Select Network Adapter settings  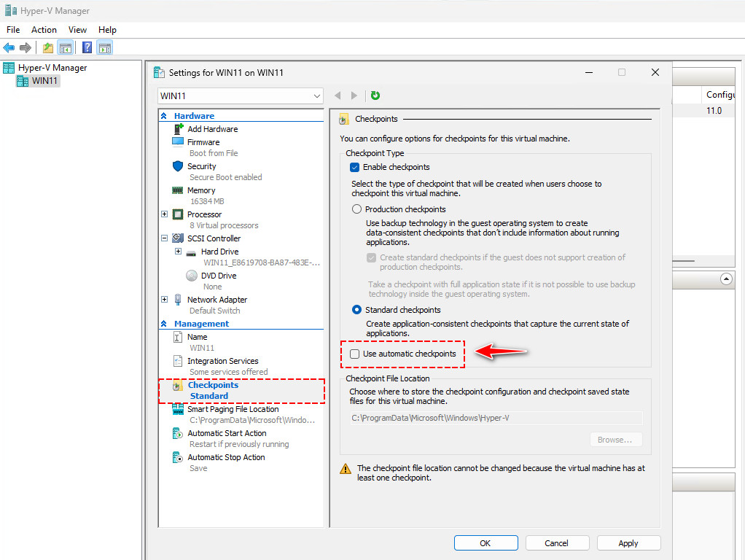[217, 300]
